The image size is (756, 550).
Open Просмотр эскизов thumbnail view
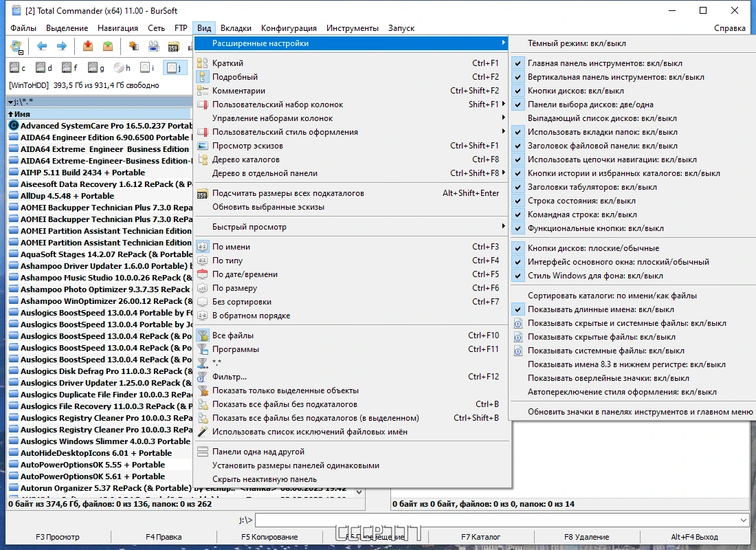(x=352, y=145)
